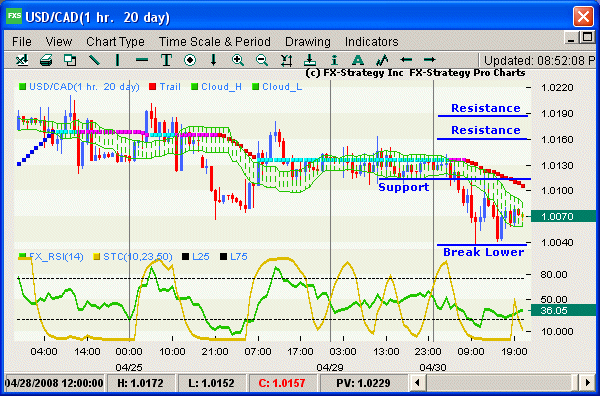Select the diagonal trend line tool
This screenshot has height=396, width=600.
click(x=94, y=60)
